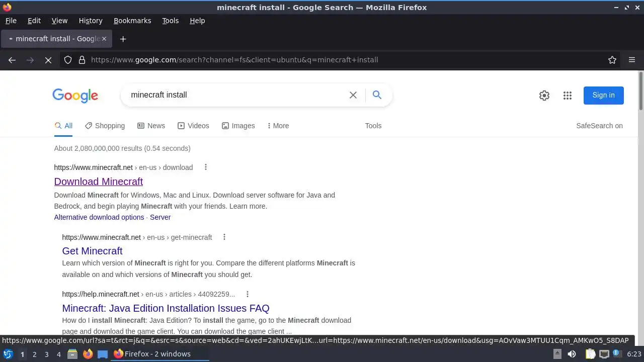Open the Help menu
The width and height of the screenshot is (644, 362).
[x=197, y=21]
